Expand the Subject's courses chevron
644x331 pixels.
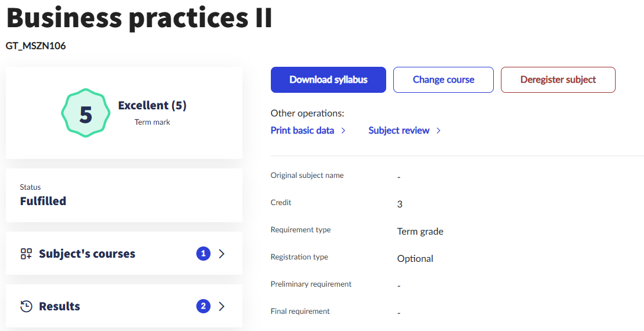222,254
